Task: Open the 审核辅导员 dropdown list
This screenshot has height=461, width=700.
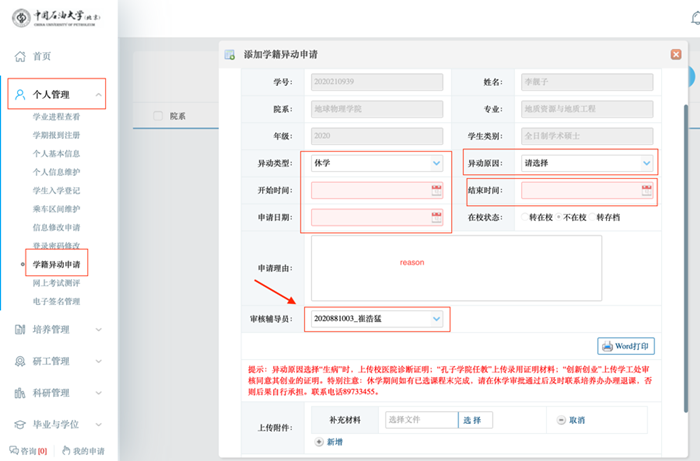Action: (x=377, y=318)
